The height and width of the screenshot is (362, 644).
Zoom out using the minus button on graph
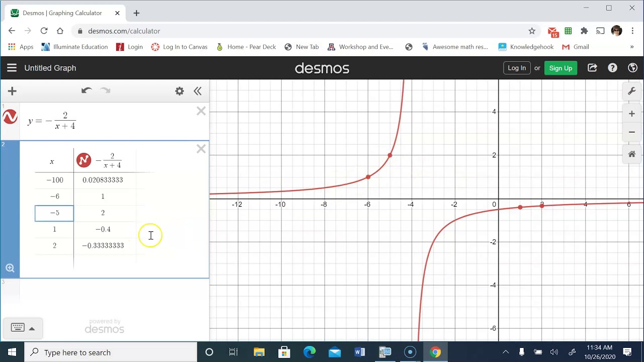(631, 132)
